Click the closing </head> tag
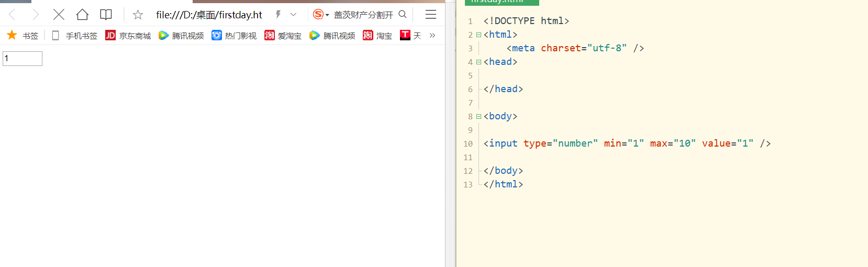Viewport: 868px width, 267px height. 503,89
